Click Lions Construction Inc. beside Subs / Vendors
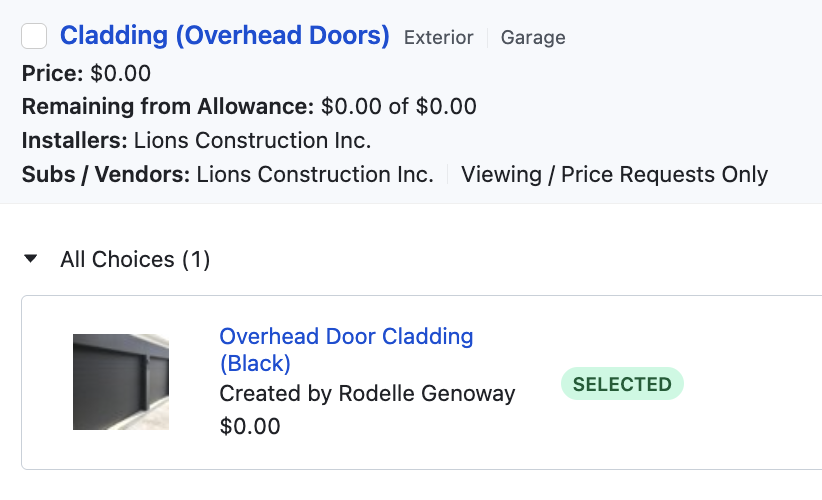This screenshot has width=822, height=500. tap(315, 175)
